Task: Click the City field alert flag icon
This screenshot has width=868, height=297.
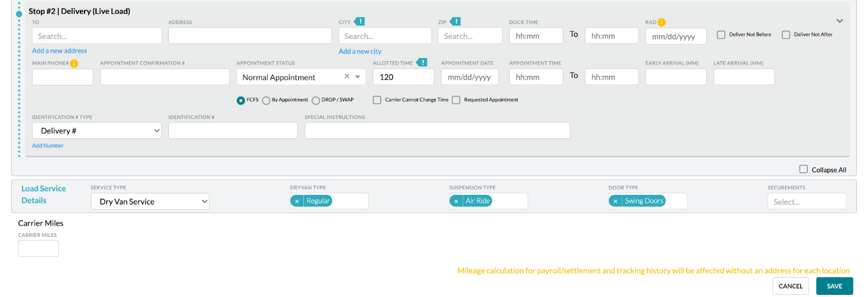Action: click(x=359, y=22)
